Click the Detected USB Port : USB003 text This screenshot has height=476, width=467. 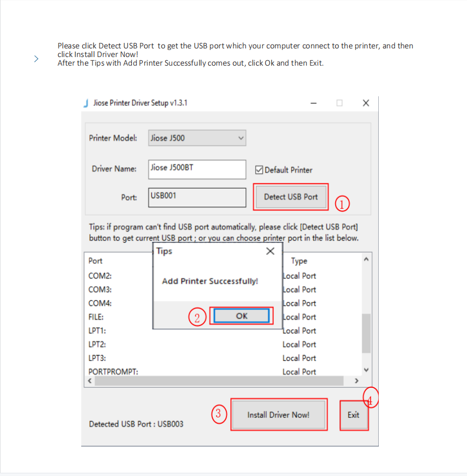(x=136, y=424)
